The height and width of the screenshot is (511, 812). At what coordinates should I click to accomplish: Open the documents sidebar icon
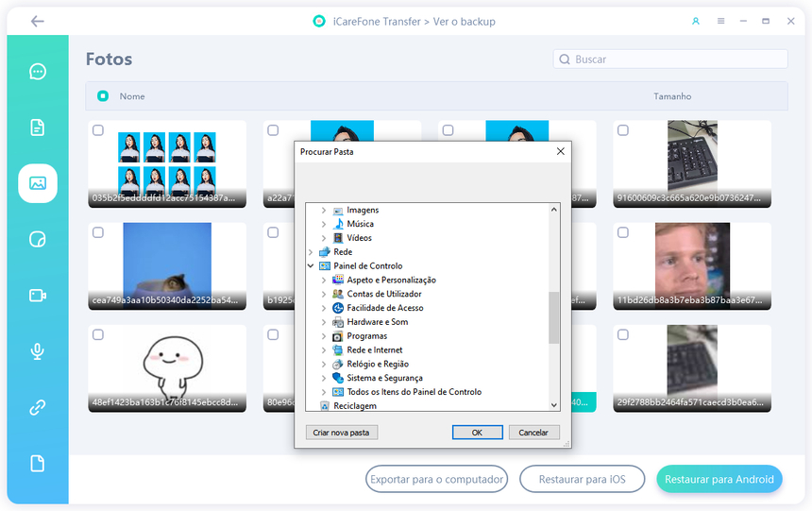pos(37,128)
